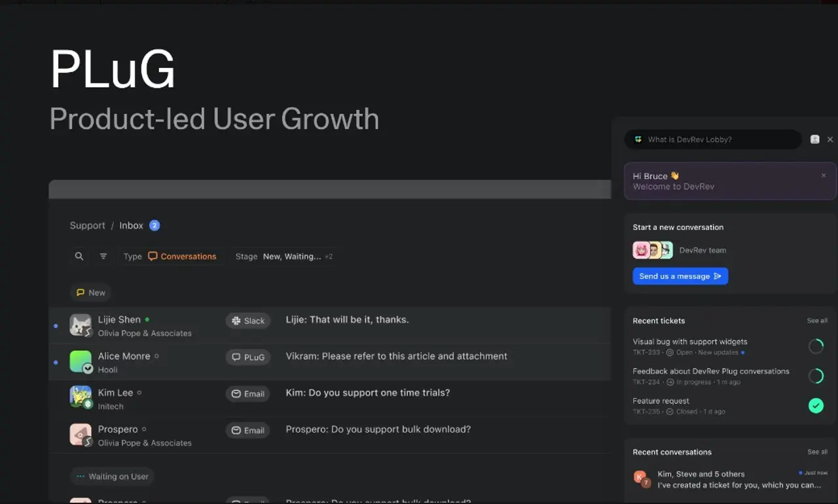Viewport: 838px width, 504px height.
Task: Click the +2 additional filters indicator
Action: click(329, 257)
